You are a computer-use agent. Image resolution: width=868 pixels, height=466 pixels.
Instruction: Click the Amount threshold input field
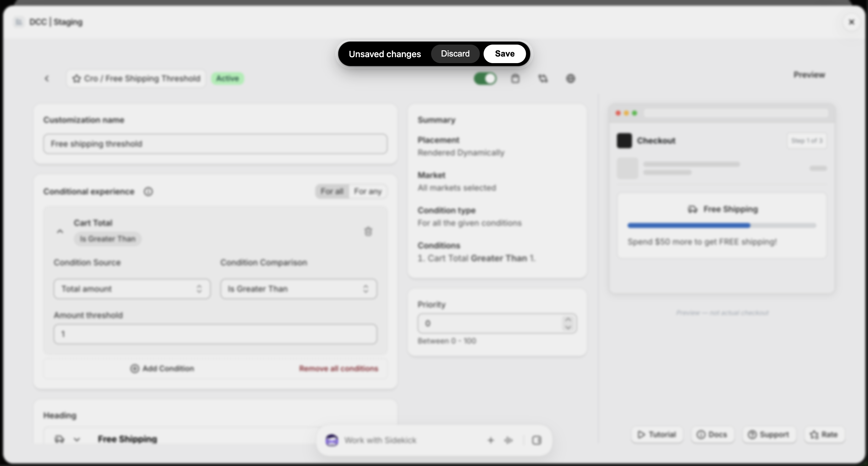tap(215, 334)
